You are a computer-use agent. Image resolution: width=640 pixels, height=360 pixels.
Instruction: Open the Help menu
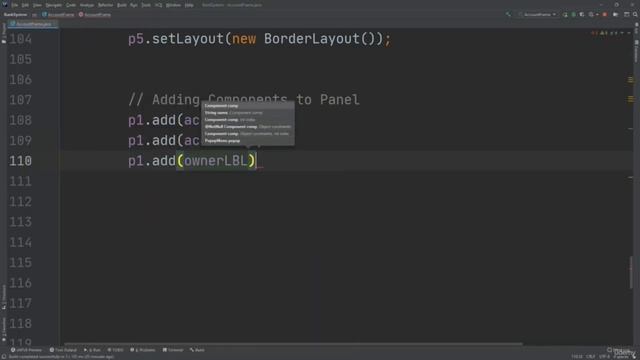[x=189, y=5]
